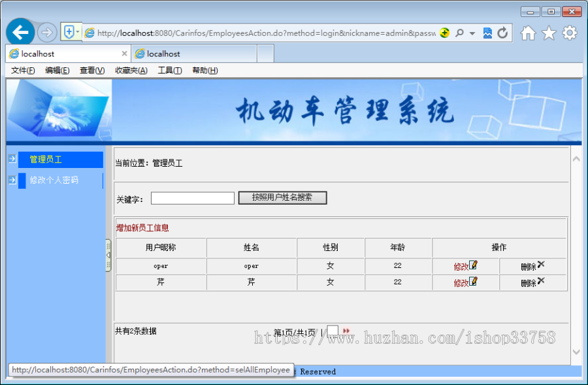Minimize the browser window
Image resolution: width=588 pixels, height=385 pixels.
click(x=531, y=12)
